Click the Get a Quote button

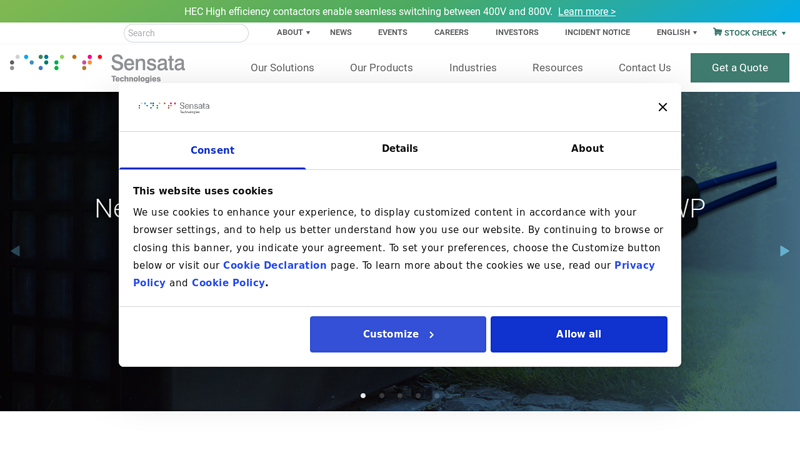coord(740,68)
